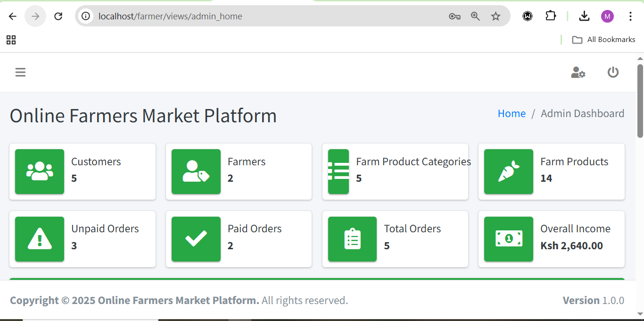Open the saved passwords key dropdown
The height and width of the screenshot is (321, 644).
(x=454, y=16)
